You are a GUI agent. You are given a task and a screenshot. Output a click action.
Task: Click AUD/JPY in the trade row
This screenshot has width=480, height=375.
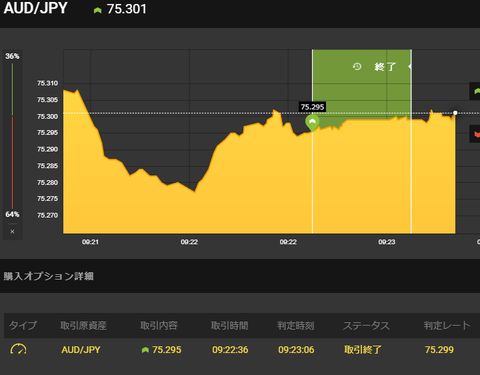coord(81,350)
